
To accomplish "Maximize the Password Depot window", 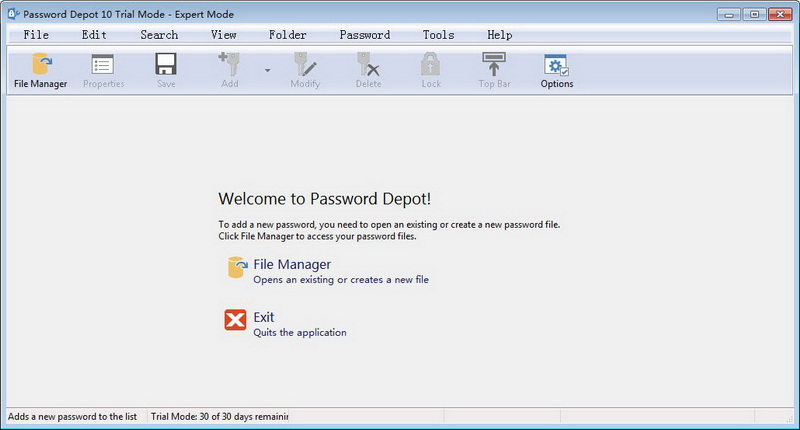I will click(x=754, y=14).
